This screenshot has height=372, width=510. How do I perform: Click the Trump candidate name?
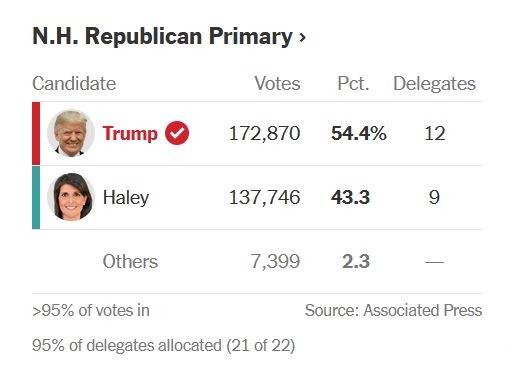pyautogui.click(x=130, y=133)
